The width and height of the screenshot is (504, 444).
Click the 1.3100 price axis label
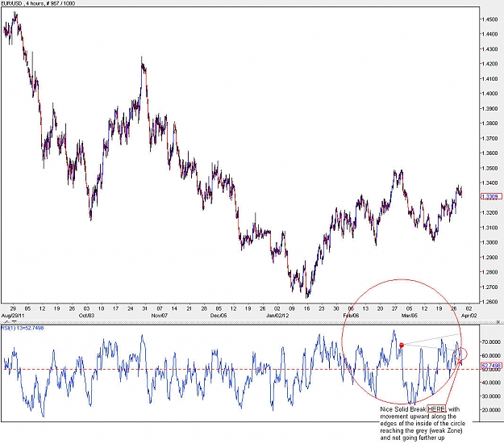[x=490, y=228]
